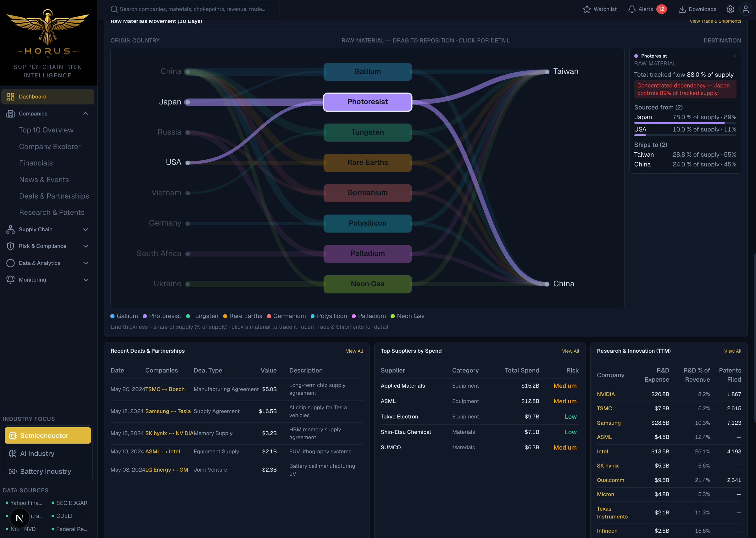Go to Financials section
This screenshot has height=538, width=756.
[36, 163]
